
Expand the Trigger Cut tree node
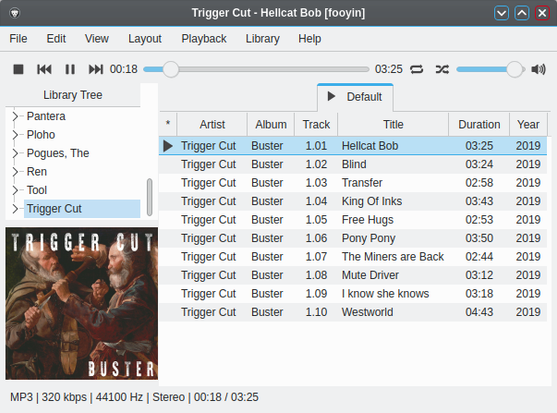click(x=15, y=208)
